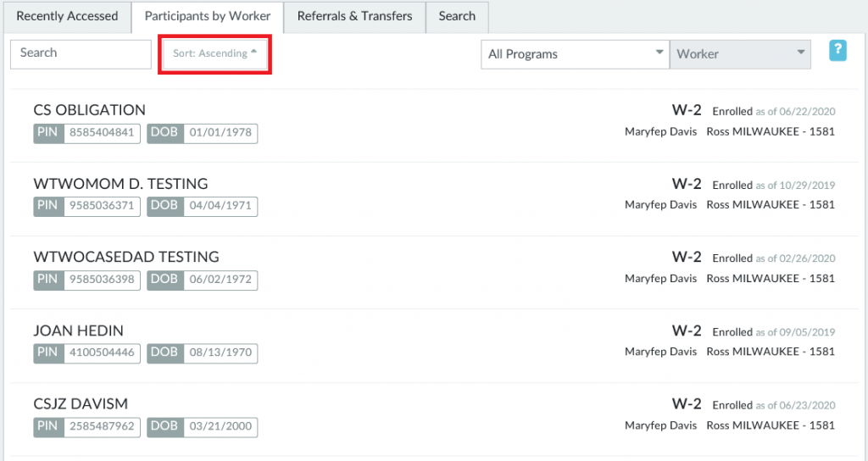Open the All Programs dropdown
Image resolution: width=868 pixels, height=461 pixels.
click(x=574, y=54)
